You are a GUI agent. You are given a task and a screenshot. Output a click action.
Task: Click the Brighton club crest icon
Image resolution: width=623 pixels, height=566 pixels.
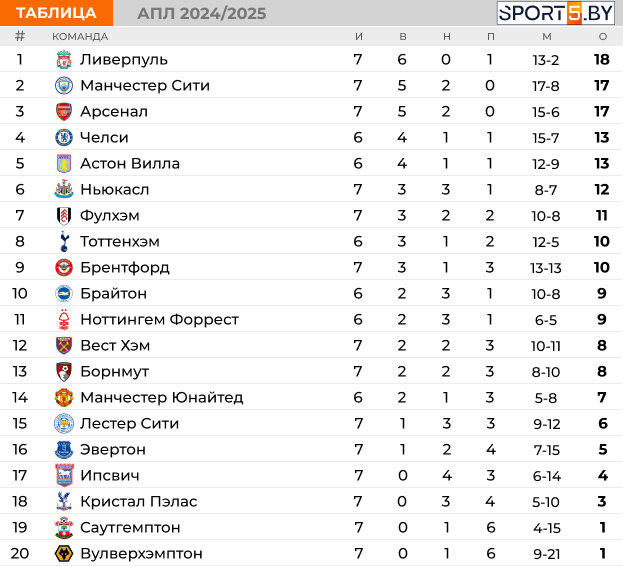pos(64,293)
